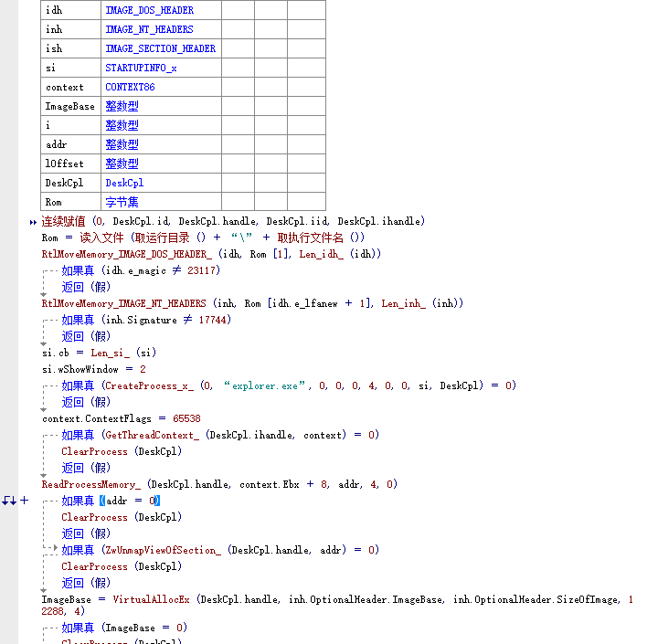Select the ish variable name cell

pyautogui.click(x=70, y=48)
